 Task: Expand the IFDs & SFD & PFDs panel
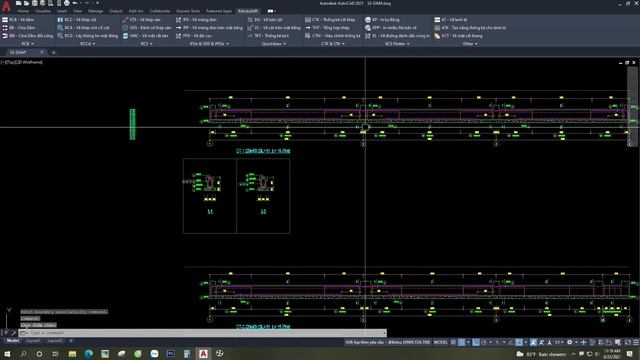coord(209,44)
